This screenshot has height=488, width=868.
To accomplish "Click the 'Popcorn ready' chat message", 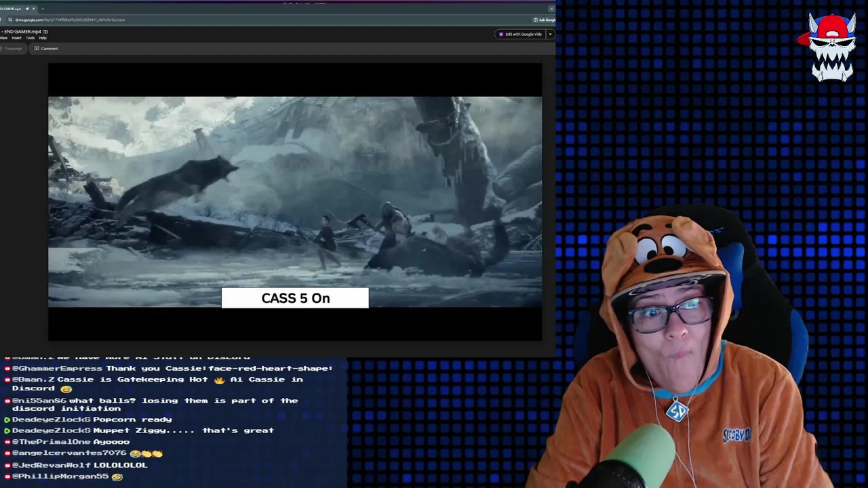I will [87, 420].
